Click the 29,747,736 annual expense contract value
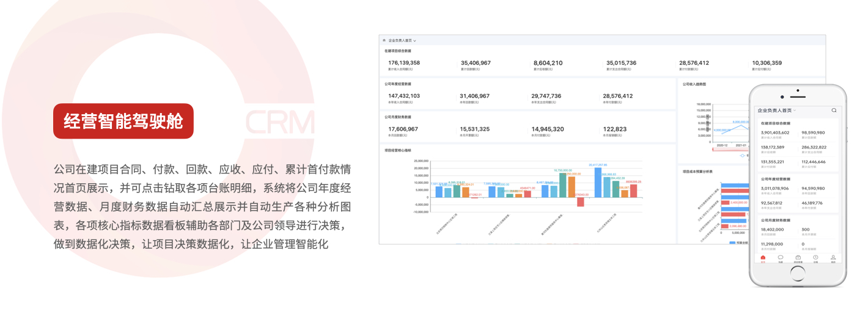This screenshot has width=868, height=325. [546, 96]
